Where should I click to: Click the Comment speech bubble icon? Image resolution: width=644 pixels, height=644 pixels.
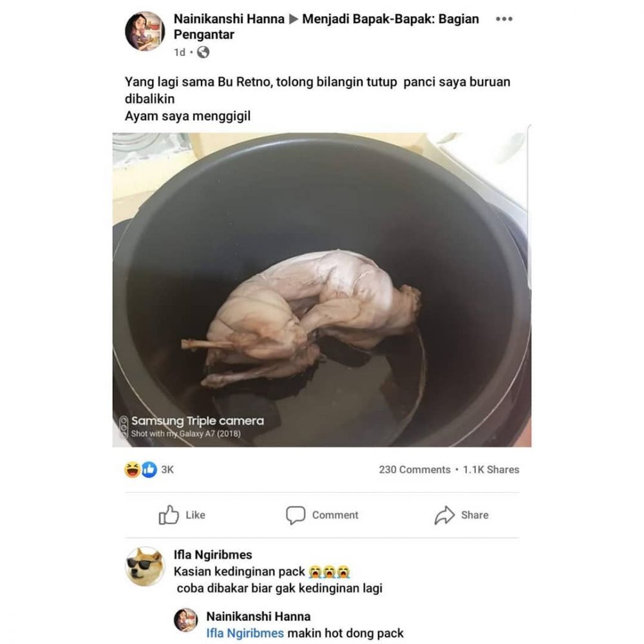[x=296, y=515]
